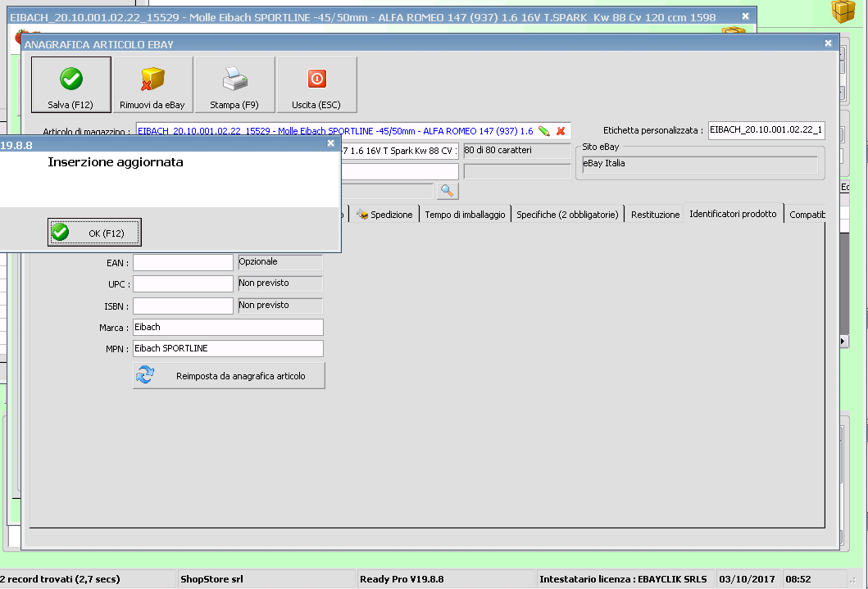
Task: Click the red X clear article icon
Action: coord(561,131)
